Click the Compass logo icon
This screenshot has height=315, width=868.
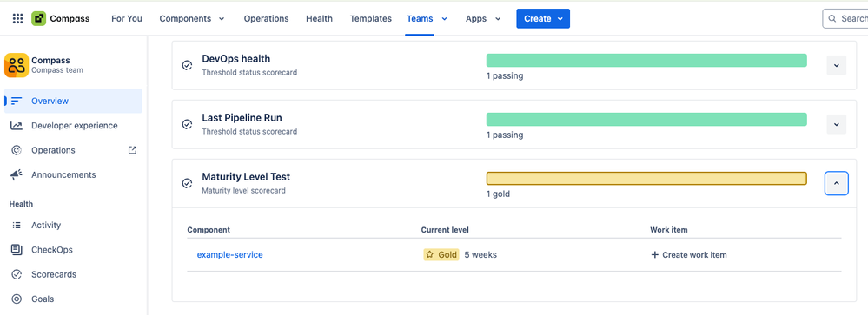(39, 19)
